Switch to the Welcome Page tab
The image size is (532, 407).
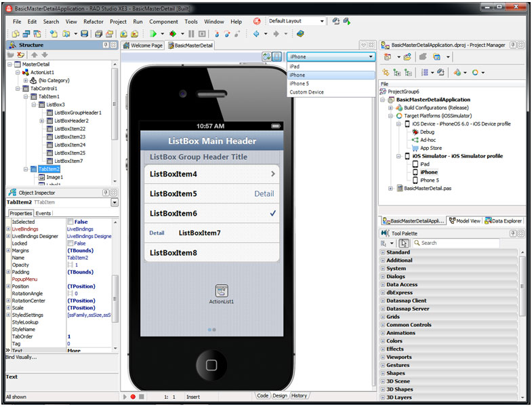(x=143, y=45)
